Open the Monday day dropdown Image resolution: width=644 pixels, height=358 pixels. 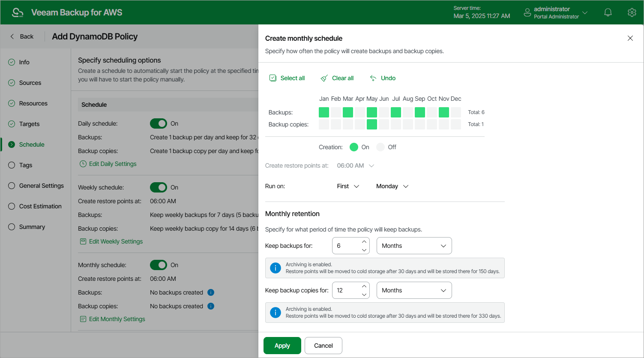pos(392,186)
